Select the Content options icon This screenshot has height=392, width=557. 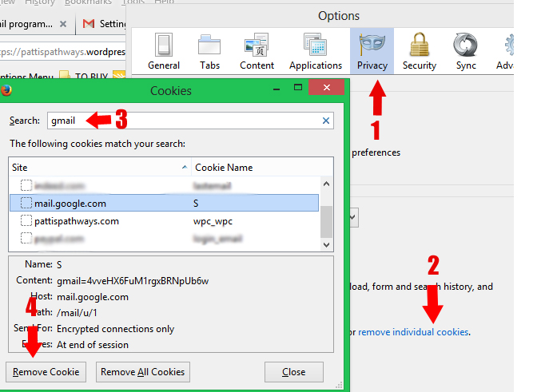(x=257, y=51)
